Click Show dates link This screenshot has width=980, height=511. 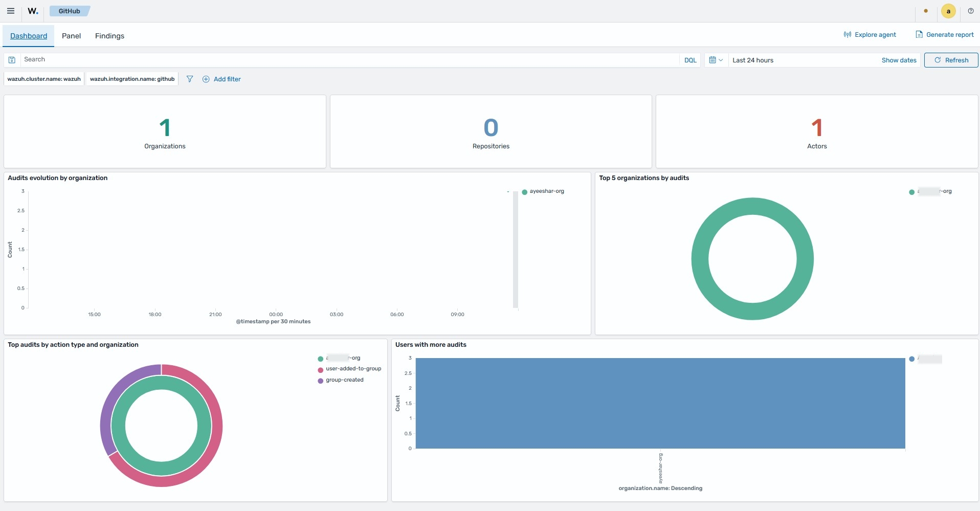coord(899,60)
